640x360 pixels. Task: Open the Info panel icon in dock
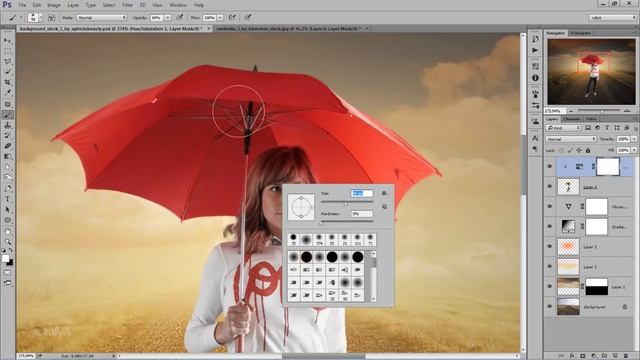click(535, 78)
